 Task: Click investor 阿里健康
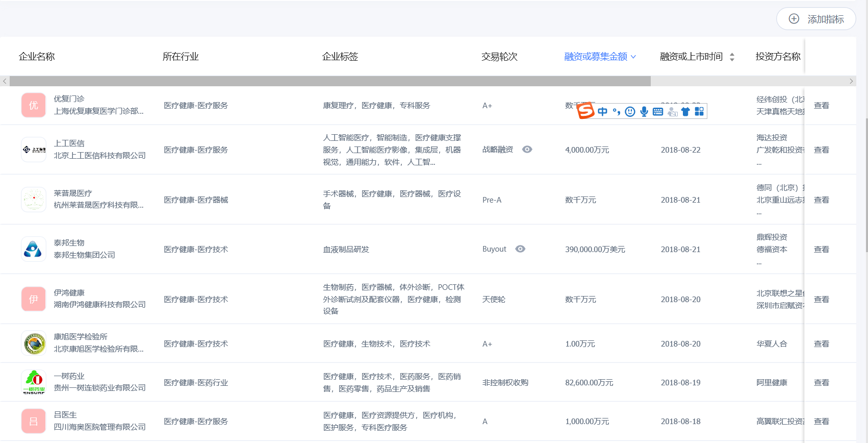[772, 382]
